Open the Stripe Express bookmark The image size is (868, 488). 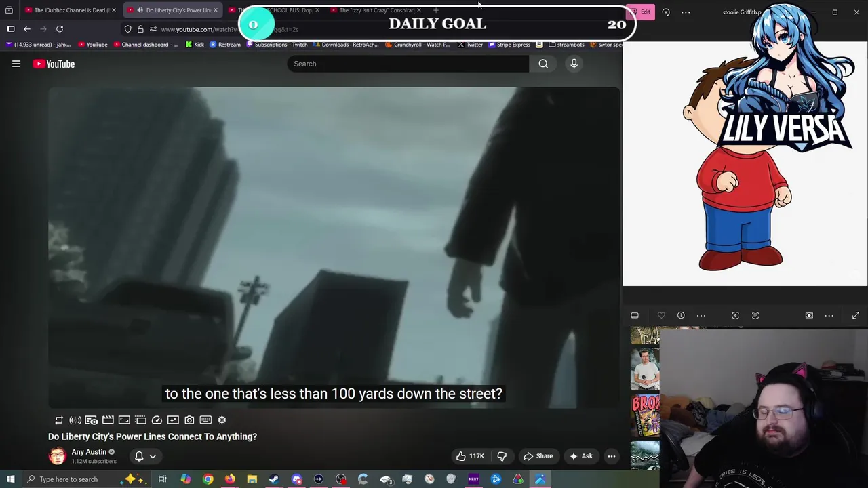coord(509,45)
